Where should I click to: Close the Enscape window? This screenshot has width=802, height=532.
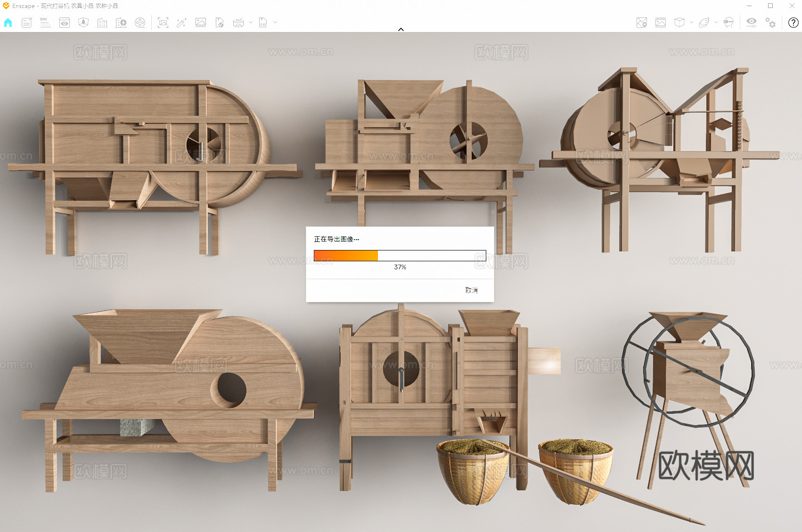[792, 6]
